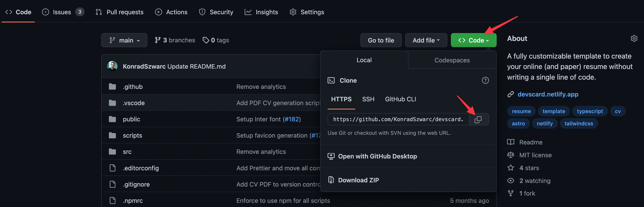Open the About section settings gear
Screen dimensions: 644x207
tap(634, 39)
